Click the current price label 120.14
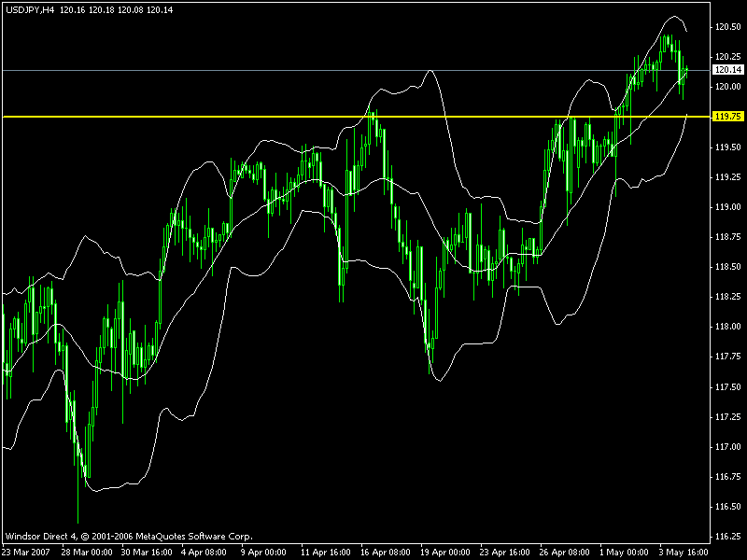Screen dimensions: 747x560 727,70
